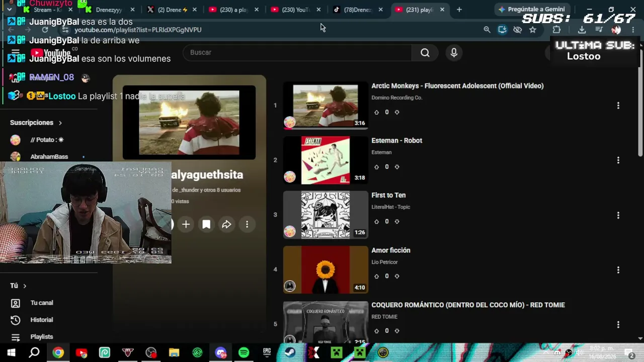Open options menu for First to Ten
Image resolution: width=644 pixels, height=362 pixels.
(618, 215)
